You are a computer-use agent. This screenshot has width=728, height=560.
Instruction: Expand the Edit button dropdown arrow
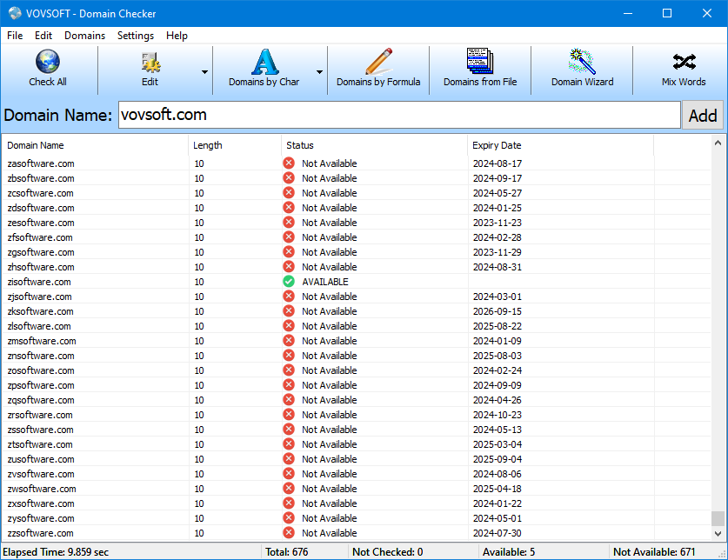click(204, 72)
